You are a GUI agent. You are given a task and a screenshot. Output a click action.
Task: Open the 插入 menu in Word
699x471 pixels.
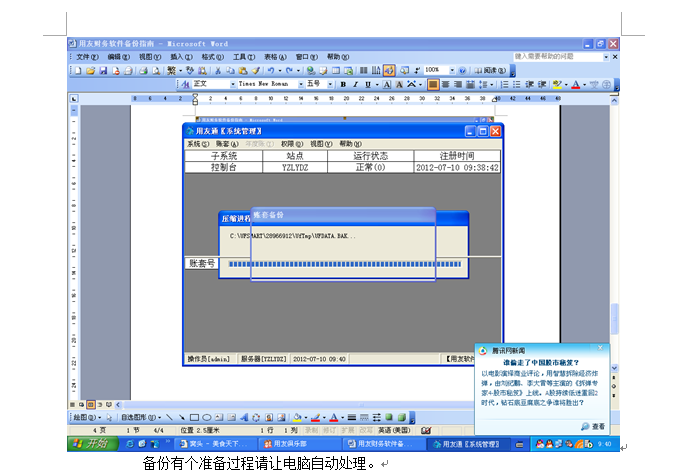(181, 57)
